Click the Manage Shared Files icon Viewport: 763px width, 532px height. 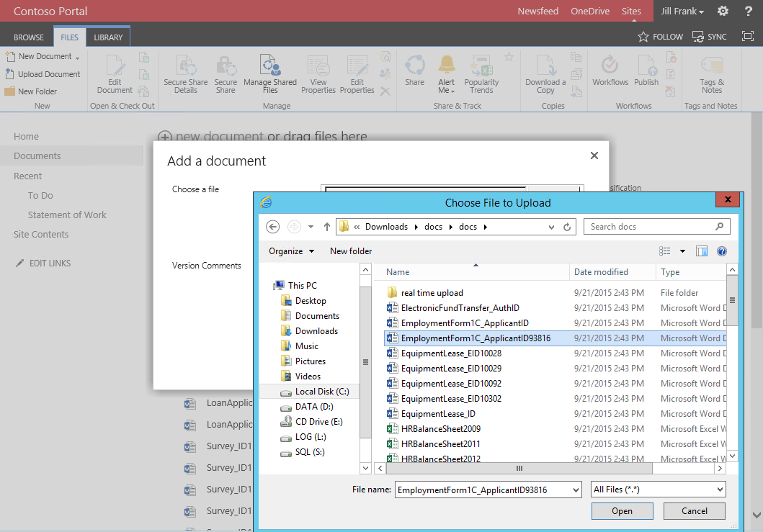pos(270,66)
